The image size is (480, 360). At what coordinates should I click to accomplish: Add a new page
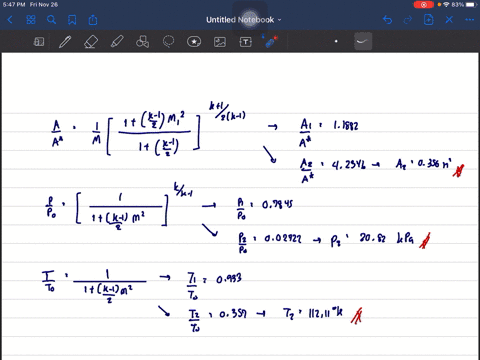(428, 20)
